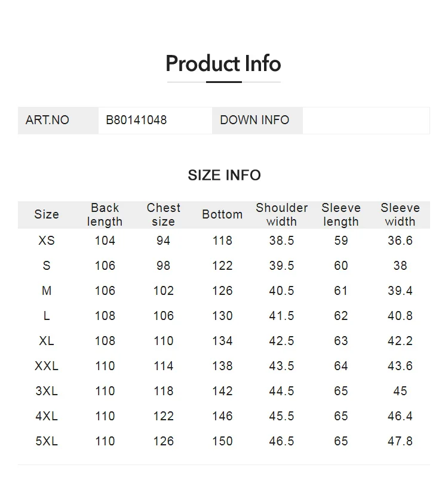Click shoulder width value 40.5 in M row
The image size is (448, 477).
pos(281,291)
